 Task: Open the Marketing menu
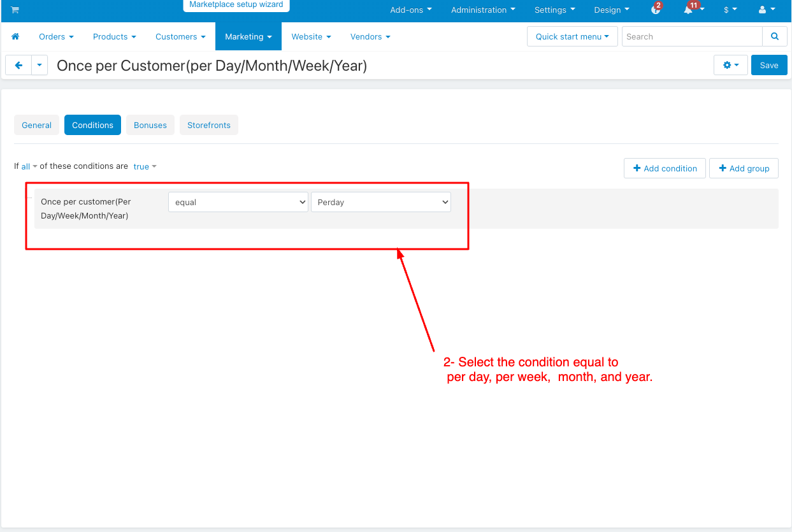pos(248,37)
